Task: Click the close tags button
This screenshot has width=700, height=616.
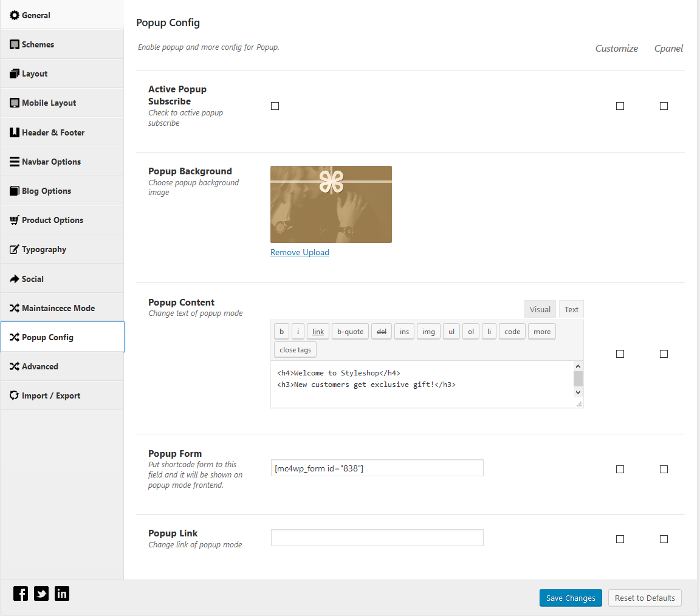Action: point(295,350)
